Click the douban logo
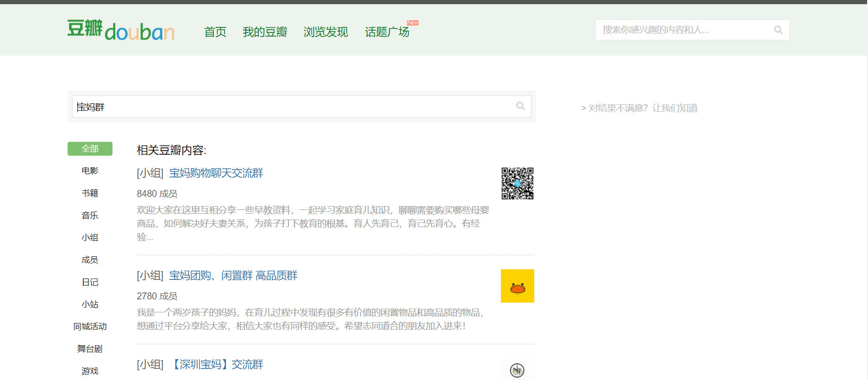868x380 pixels. (x=121, y=30)
